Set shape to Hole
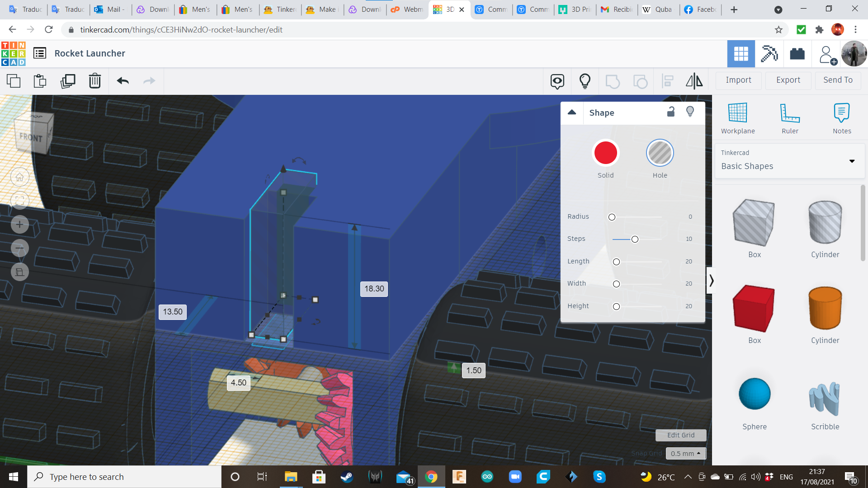This screenshot has width=868, height=488. [x=660, y=153]
